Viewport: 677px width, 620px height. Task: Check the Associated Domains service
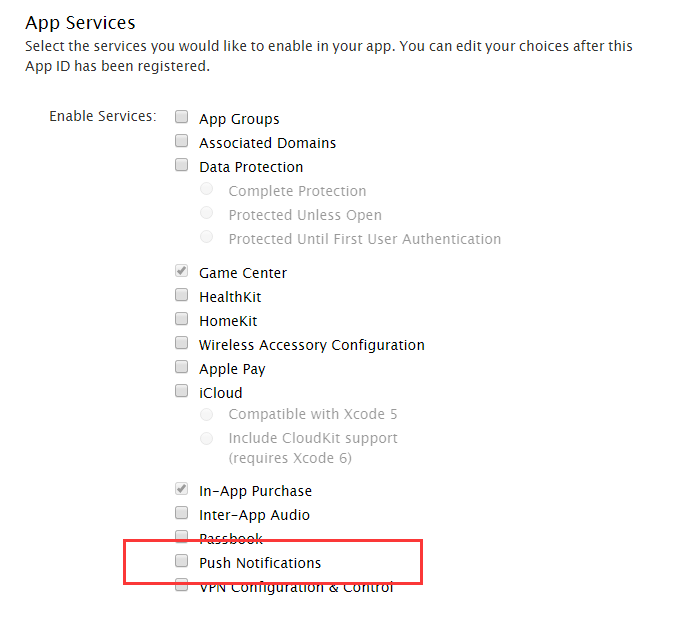coord(182,142)
